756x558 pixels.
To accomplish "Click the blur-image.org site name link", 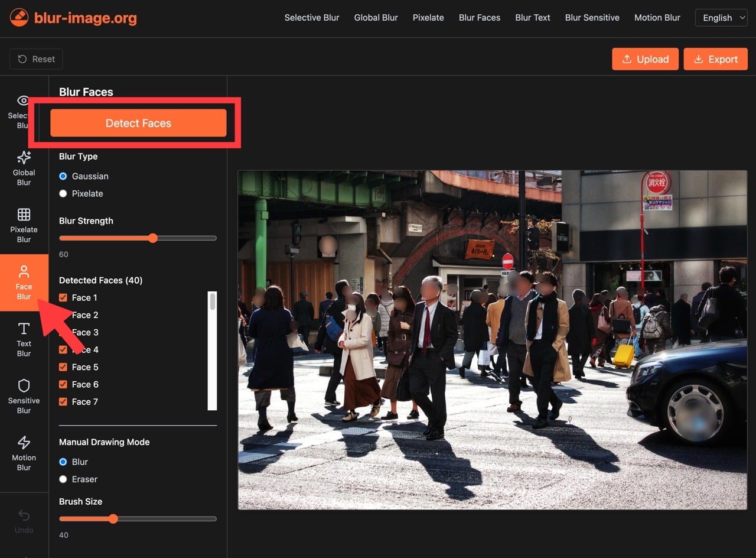I will click(x=86, y=18).
